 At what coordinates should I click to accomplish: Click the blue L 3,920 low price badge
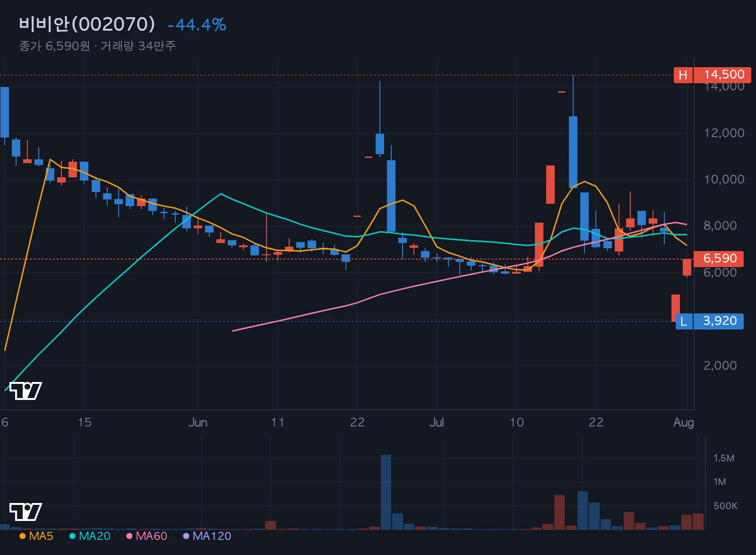(x=710, y=321)
